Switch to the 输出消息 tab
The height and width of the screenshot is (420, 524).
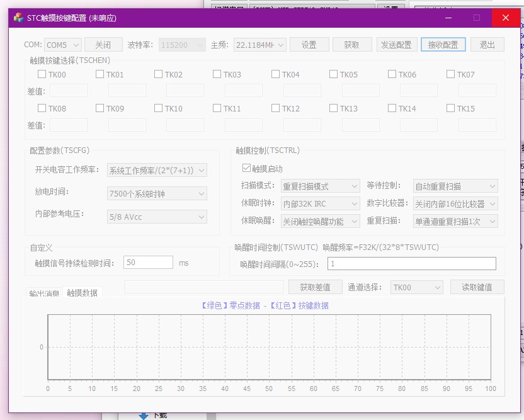pyautogui.click(x=44, y=293)
